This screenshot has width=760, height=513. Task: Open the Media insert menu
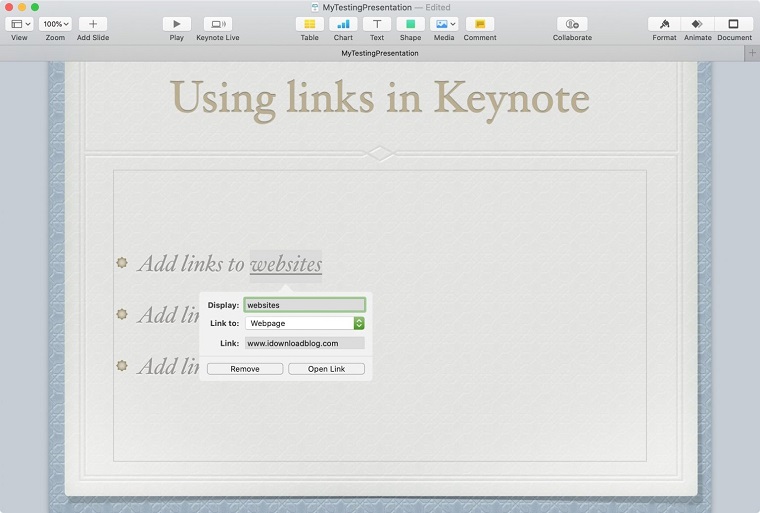point(444,24)
